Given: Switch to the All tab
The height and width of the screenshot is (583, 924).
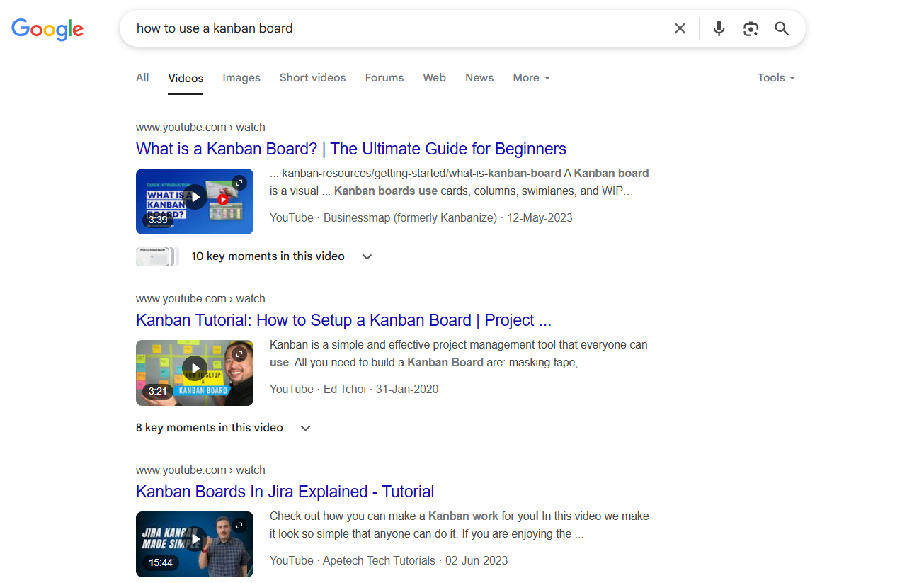Looking at the screenshot, I should click(x=142, y=78).
